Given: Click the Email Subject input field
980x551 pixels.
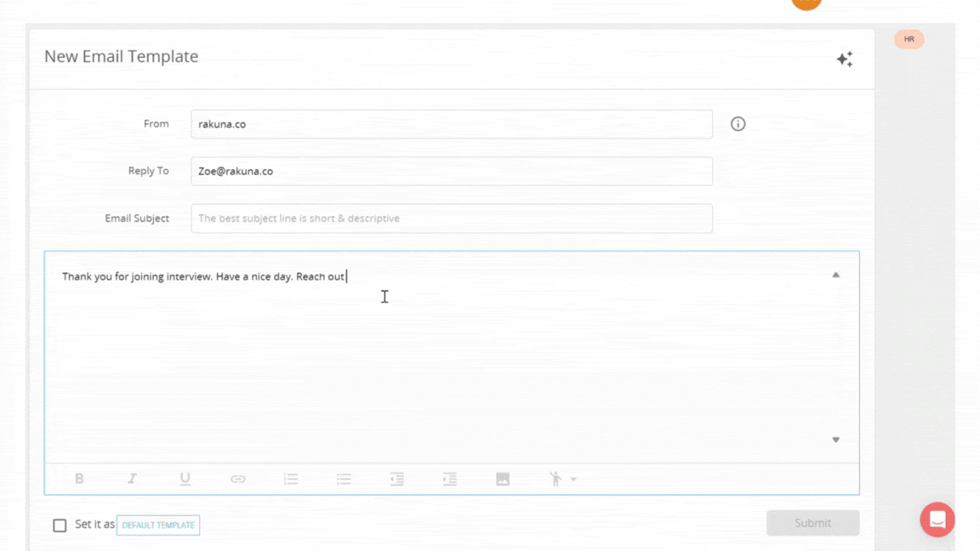Looking at the screenshot, I should [451, 219].
